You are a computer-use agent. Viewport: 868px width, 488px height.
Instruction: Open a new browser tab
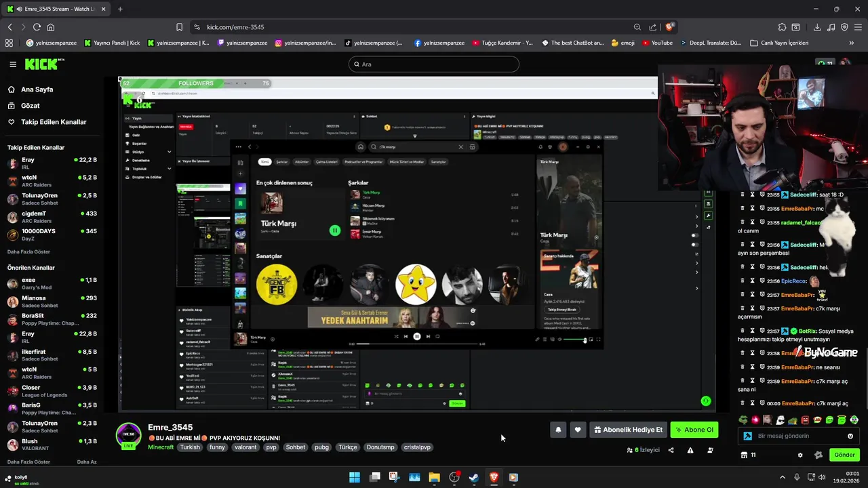pyautogui.click(x=120, y=9)
